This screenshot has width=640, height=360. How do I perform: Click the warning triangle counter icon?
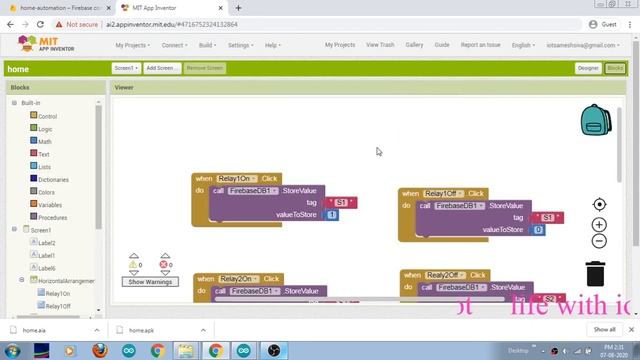pos(133,264)
